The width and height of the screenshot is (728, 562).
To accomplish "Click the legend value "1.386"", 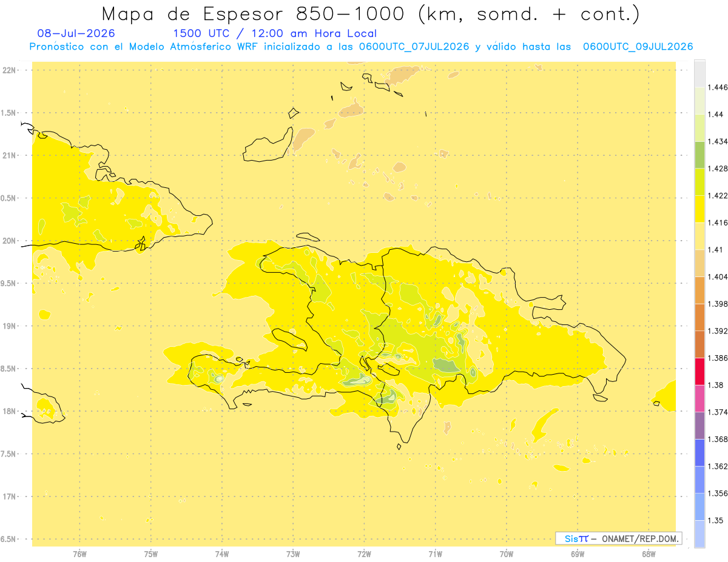I will 718,358.
